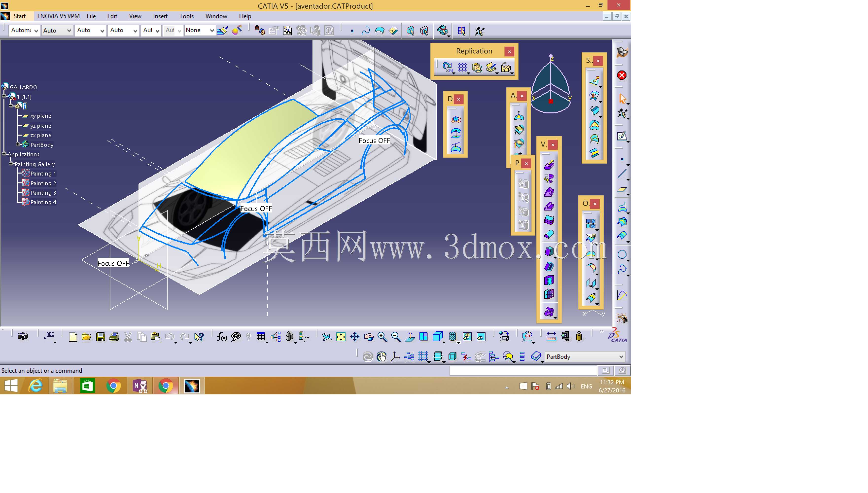This screenshot has width=868, height=493.
Task: Collapse the 1 (1.1) tree node
Action: [x=4, y=96]
